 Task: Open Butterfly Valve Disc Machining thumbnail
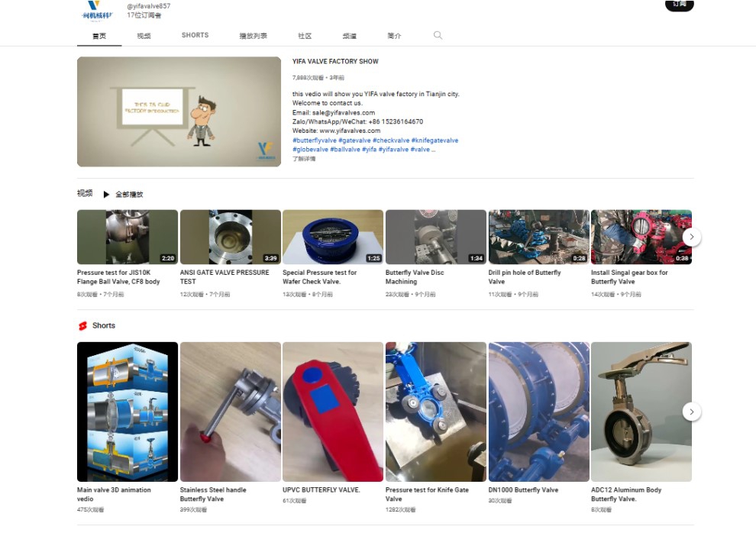click(436, 237)
